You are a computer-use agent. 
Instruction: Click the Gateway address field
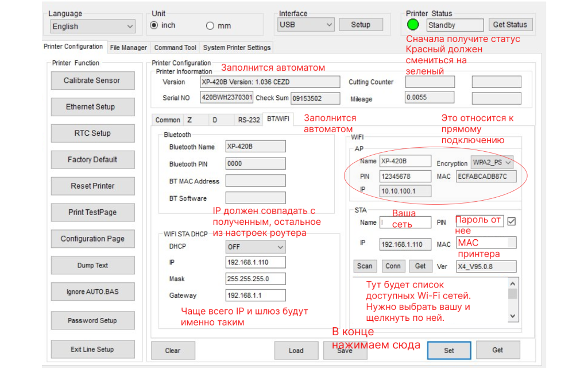click(x=256, y=296)
